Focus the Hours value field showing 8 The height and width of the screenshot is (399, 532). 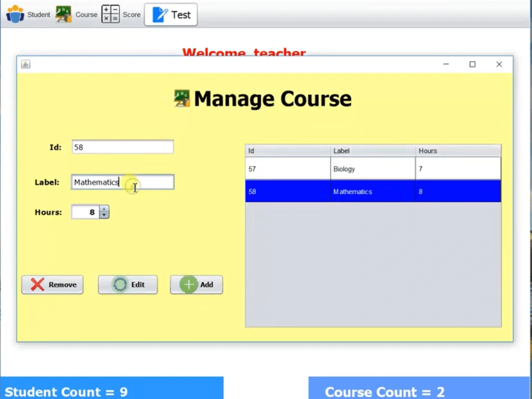pyautogui.click(x=86, y=212)
